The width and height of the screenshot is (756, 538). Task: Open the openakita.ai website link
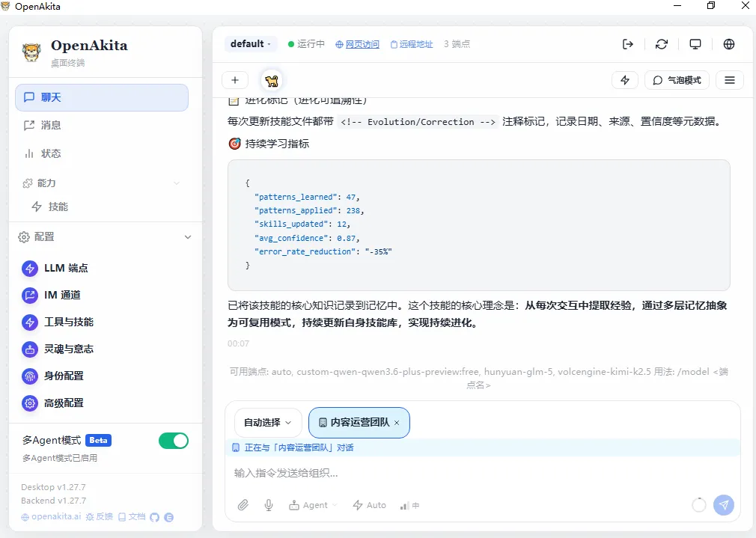click(x=51, y=517)
